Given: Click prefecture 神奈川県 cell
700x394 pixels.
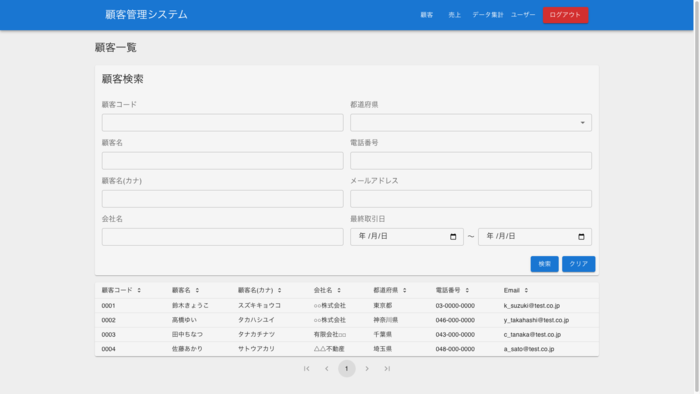Looking at the screenshot, I should [386, 320].
